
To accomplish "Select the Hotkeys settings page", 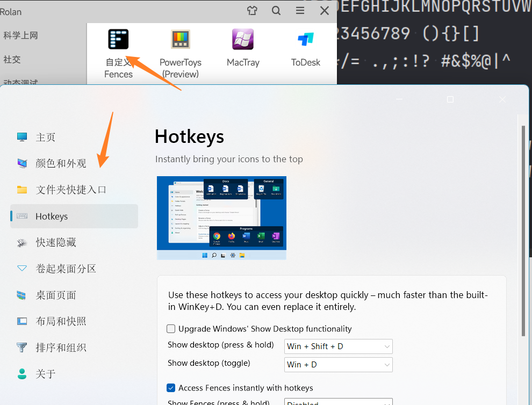I will coord(74,216).
